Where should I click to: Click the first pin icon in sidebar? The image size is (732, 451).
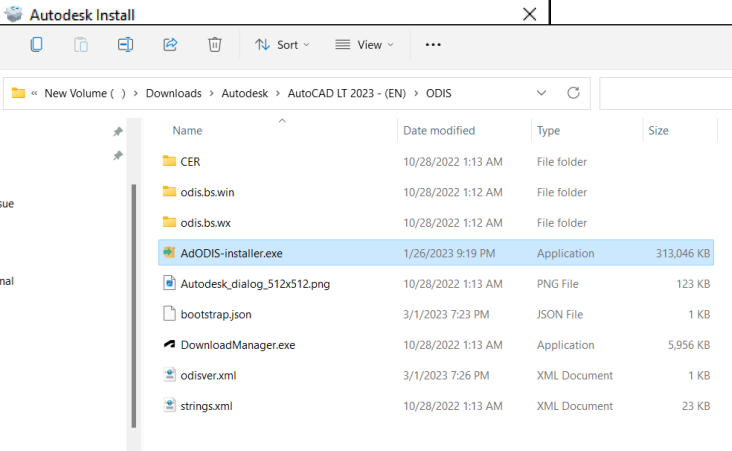118,132
